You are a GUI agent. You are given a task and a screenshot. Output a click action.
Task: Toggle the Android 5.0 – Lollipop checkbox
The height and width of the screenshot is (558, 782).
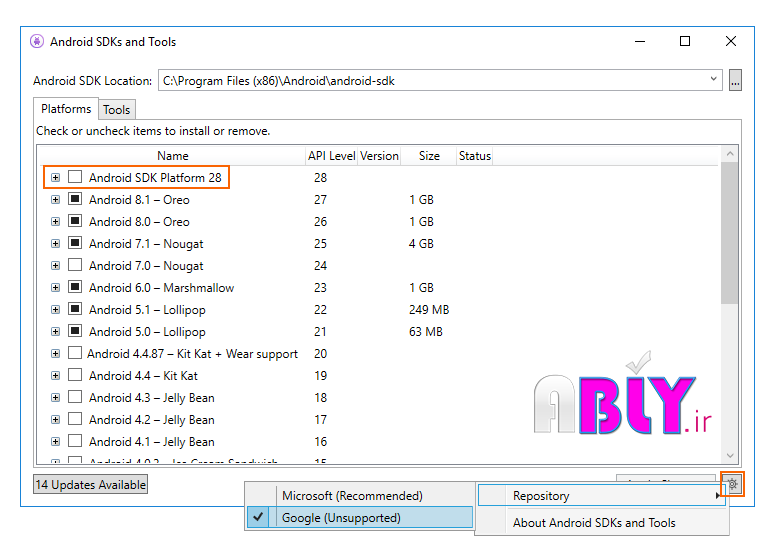click(x=75, y=331)
